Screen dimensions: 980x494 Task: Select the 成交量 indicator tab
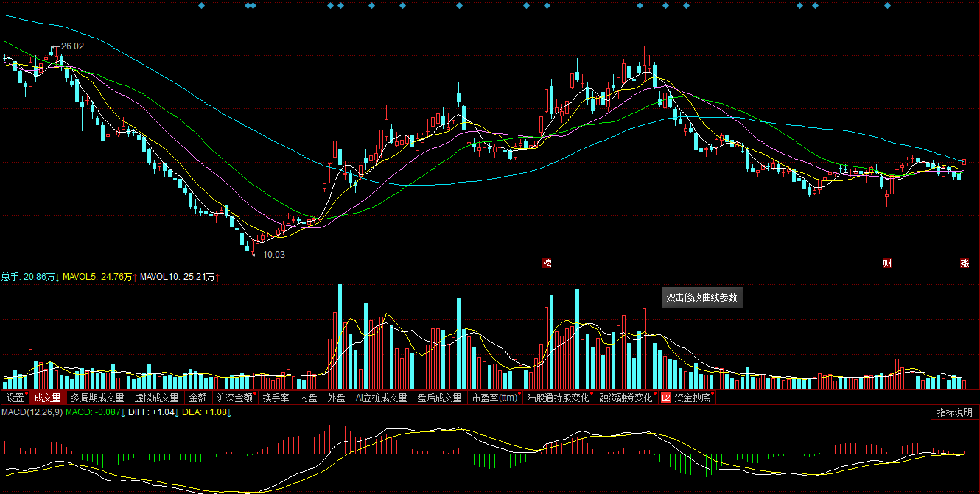[x=47, y=398]
